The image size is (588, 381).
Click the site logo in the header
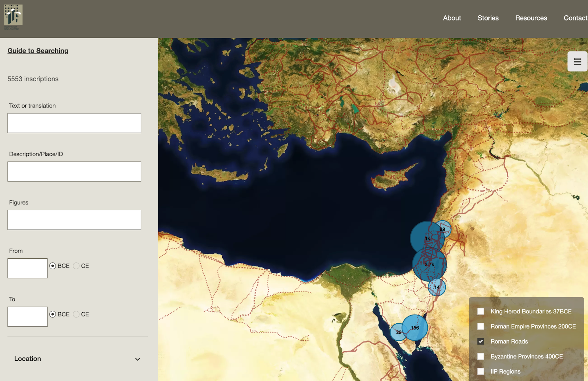pos(13,17)
